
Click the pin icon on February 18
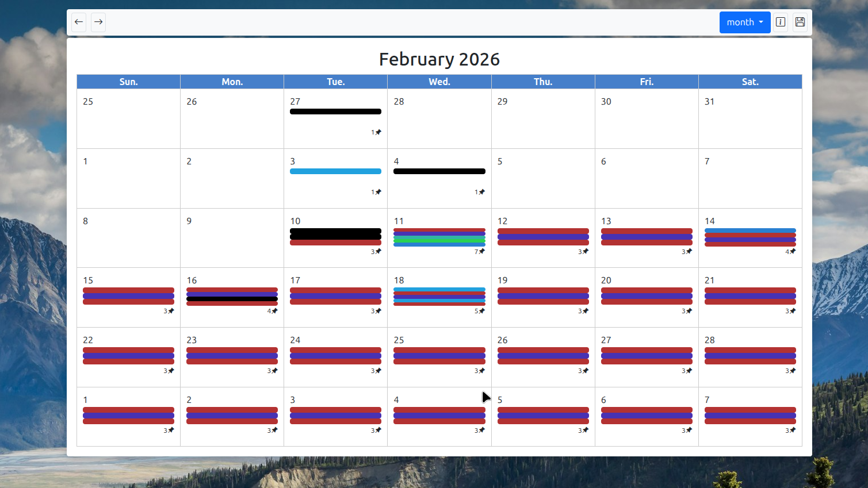[x=482, y=311]
